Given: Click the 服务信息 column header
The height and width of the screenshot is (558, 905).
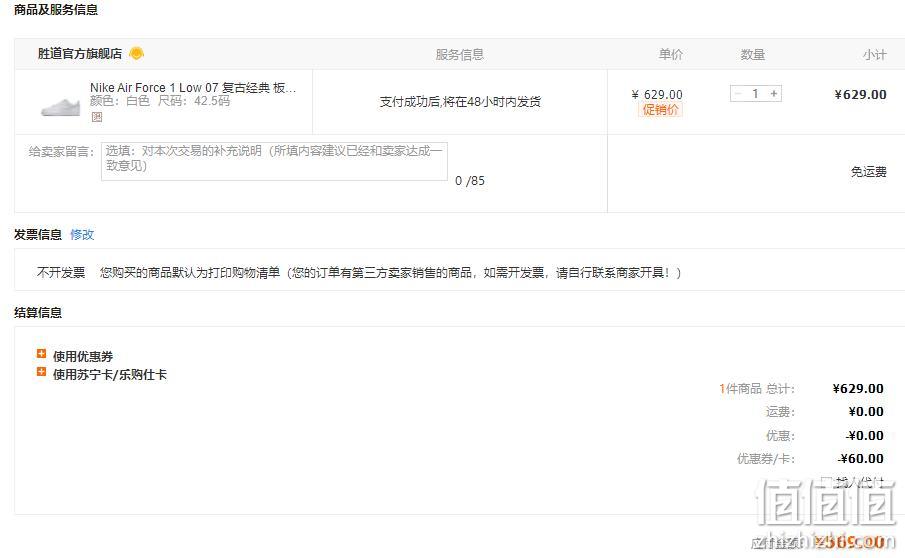Looking at the screenshot, I should tap(459, 54).
